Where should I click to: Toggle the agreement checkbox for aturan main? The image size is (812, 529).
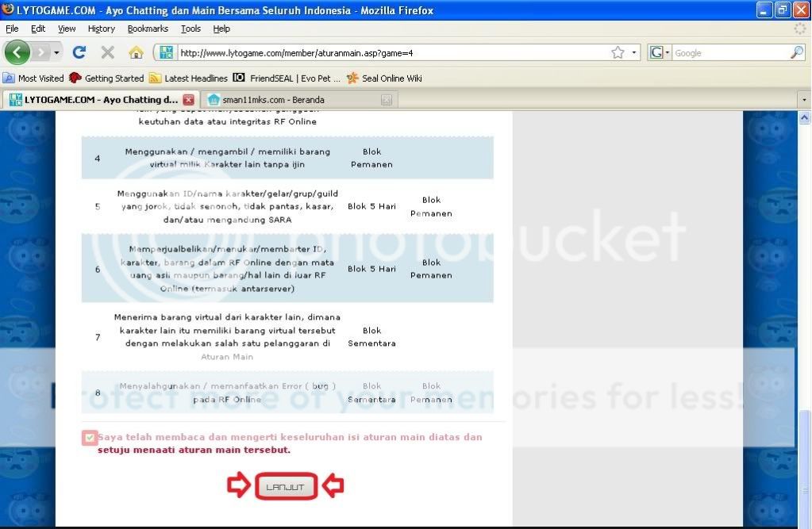(x=89, y=438)
